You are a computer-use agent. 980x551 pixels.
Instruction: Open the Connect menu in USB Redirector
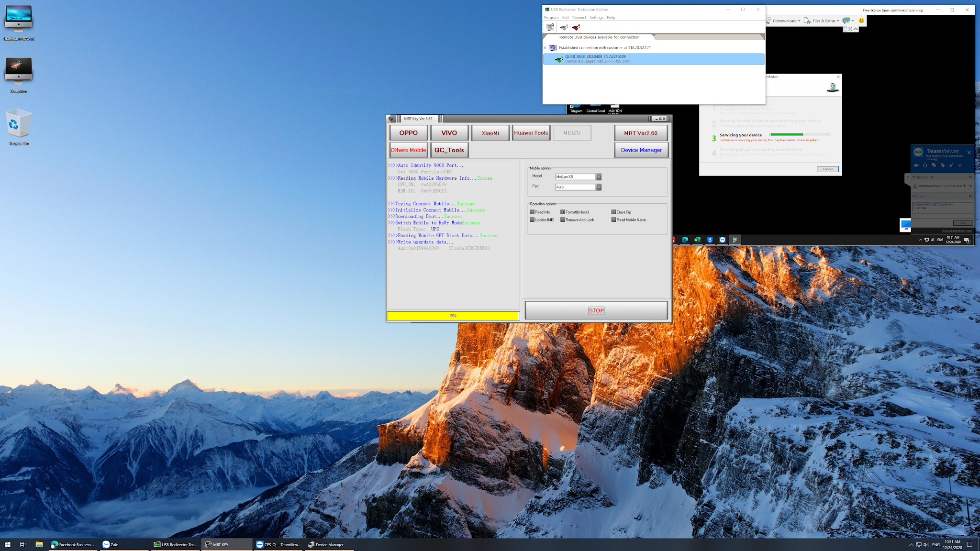click(579, 18)
